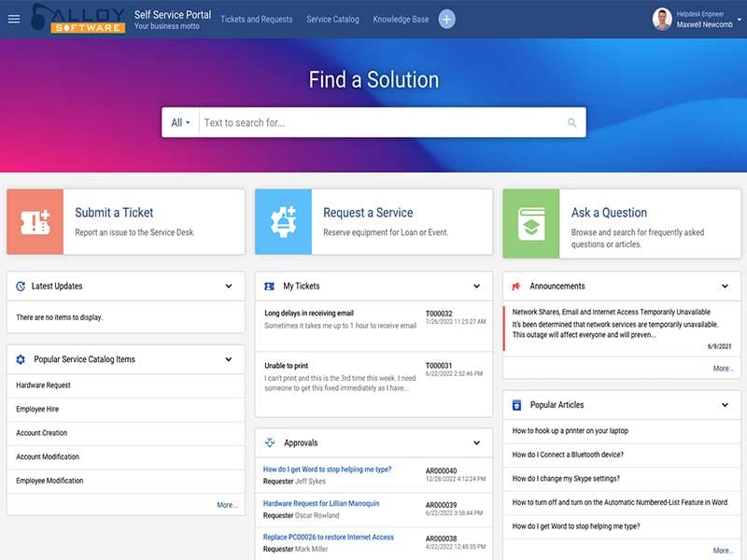
Task: Click approval number AR000039
Action: [441, 505]
